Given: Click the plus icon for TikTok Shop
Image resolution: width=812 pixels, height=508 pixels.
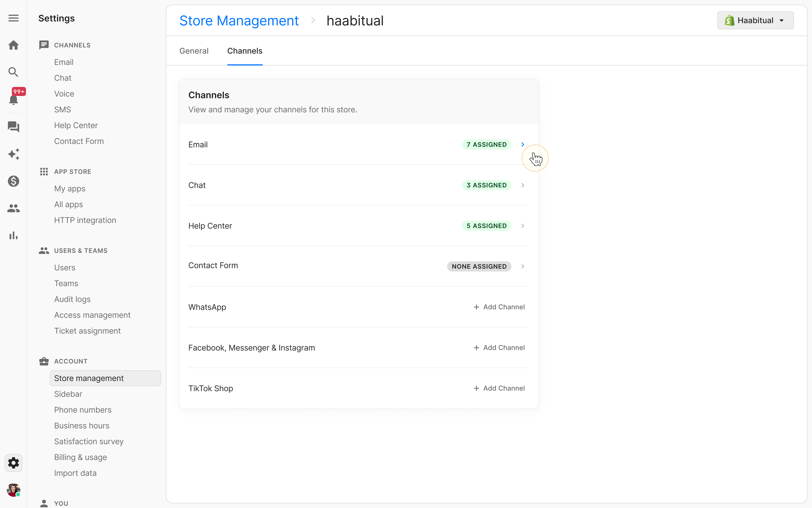Looking at the screenshot, I should point(476,388).
